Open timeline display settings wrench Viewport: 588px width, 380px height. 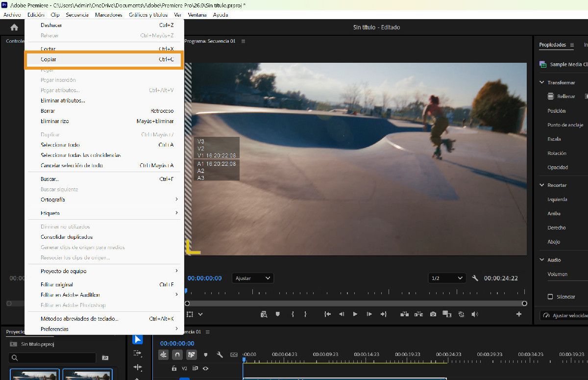pos(220,355)
